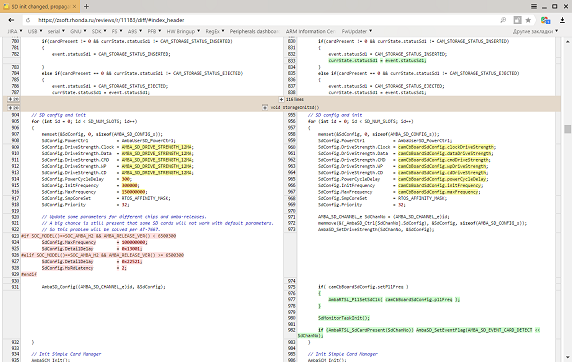
Task: Click removed '#endif' line on left
Action: click(29, 274)
